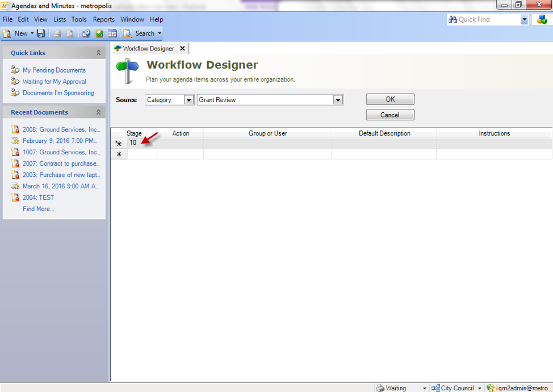
Task: Click the New document icon
Action: click(x=6, y=33)
